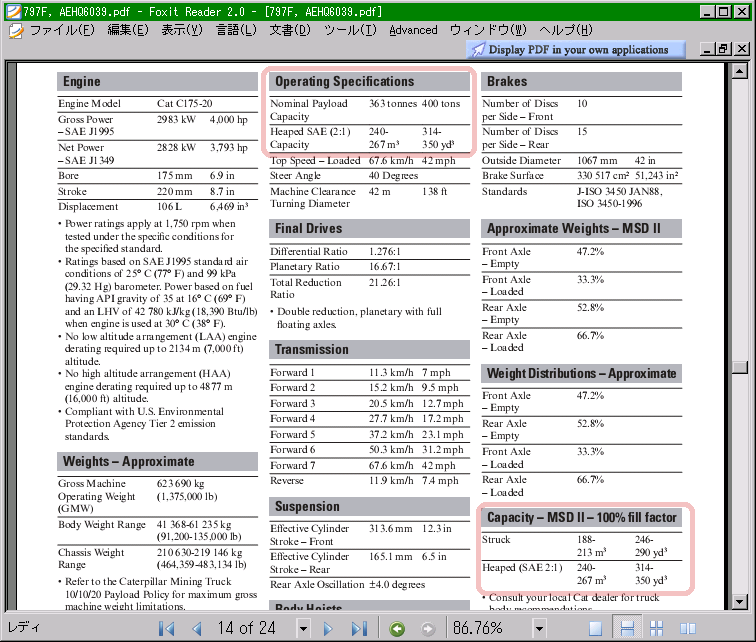Switch to single page layout
Screen dimensions: 756x642
tap(595, 628)
